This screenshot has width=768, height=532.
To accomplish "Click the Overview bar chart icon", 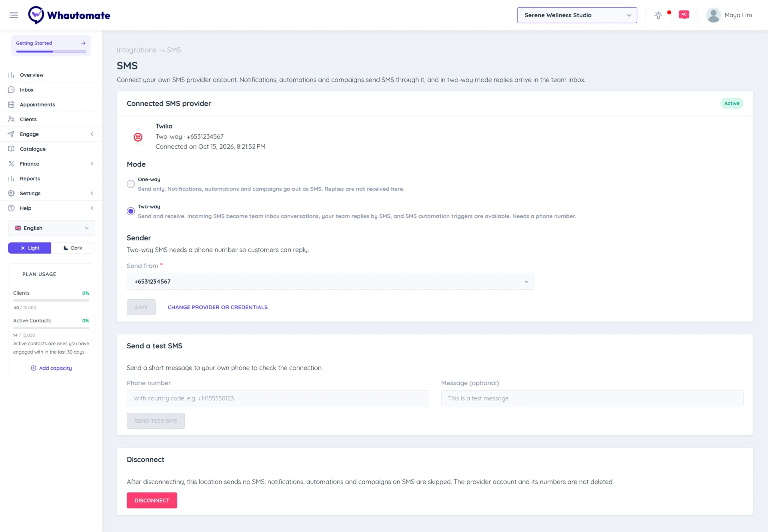I will pos(11,75).
